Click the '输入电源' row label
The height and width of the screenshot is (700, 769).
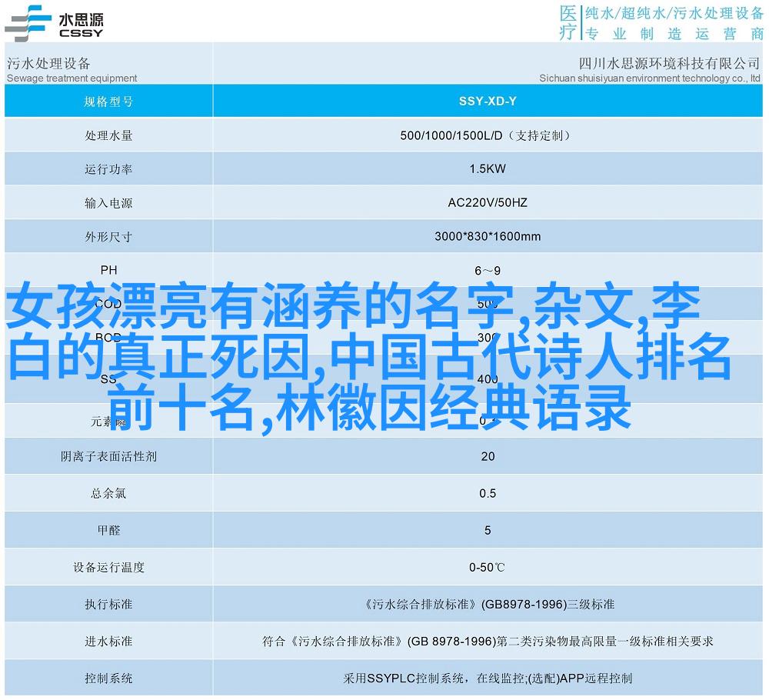point(108,203)
